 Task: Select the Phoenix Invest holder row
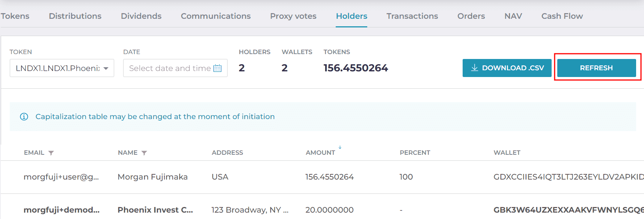coord(322,208)
